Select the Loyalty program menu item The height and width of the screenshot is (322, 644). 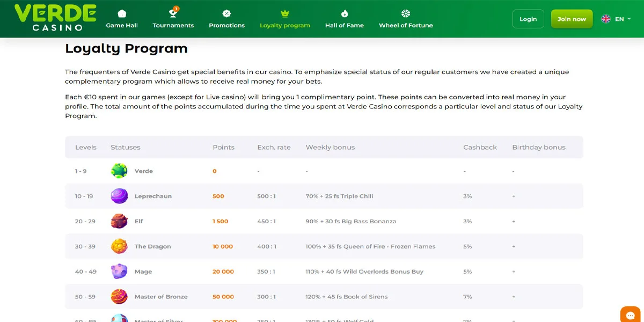point(285,19)
